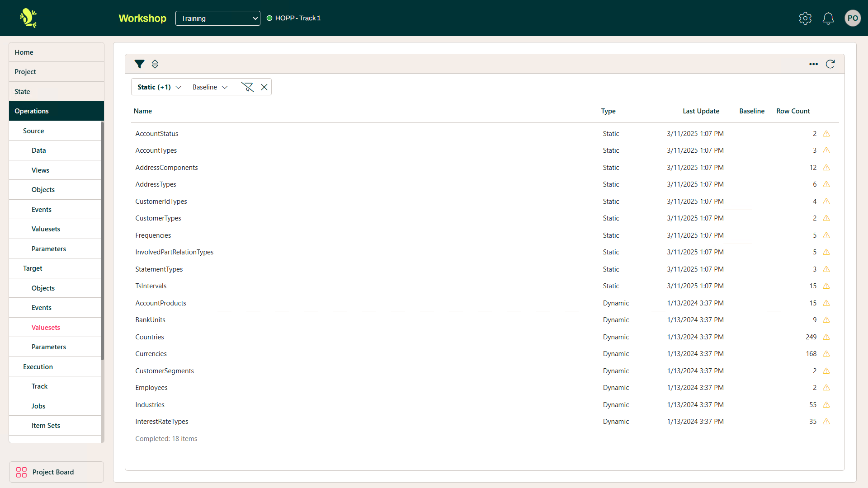Select the AccountProducts valueset
Viewport: 868px width, 488px height.
coord(160,303)
